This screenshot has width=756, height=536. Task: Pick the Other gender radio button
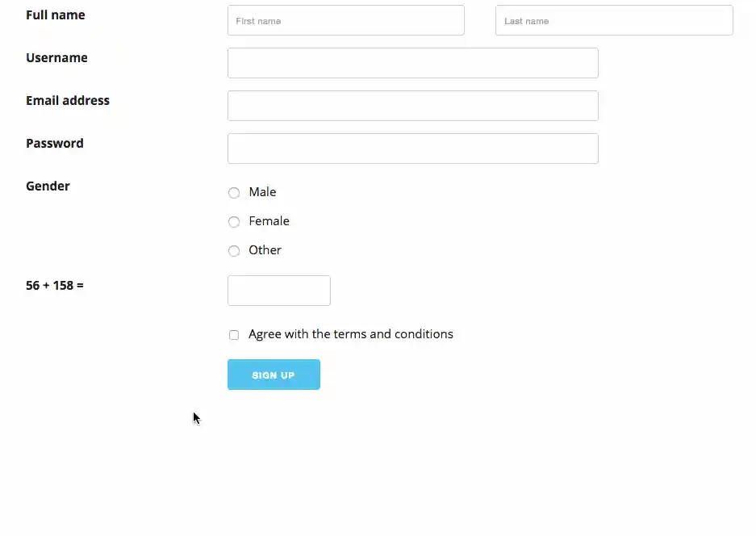coord(234,251)
